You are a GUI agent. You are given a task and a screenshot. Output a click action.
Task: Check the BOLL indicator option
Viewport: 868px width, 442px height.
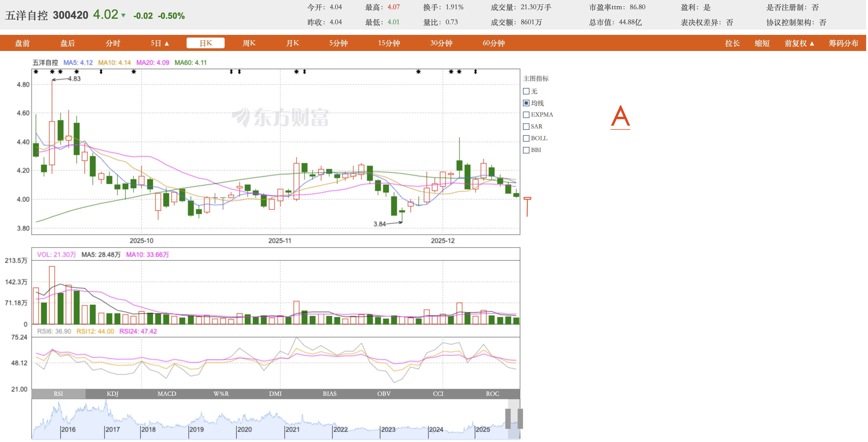click(x=526, y=138)
